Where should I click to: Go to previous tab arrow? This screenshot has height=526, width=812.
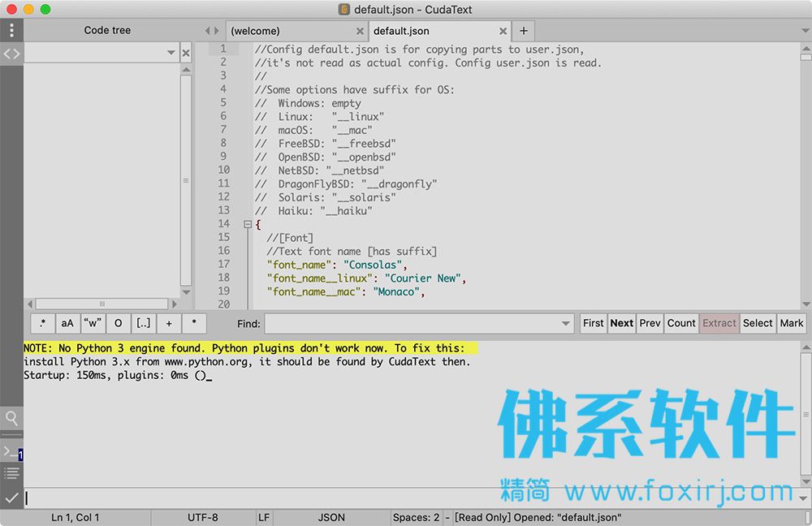point(208,31)
